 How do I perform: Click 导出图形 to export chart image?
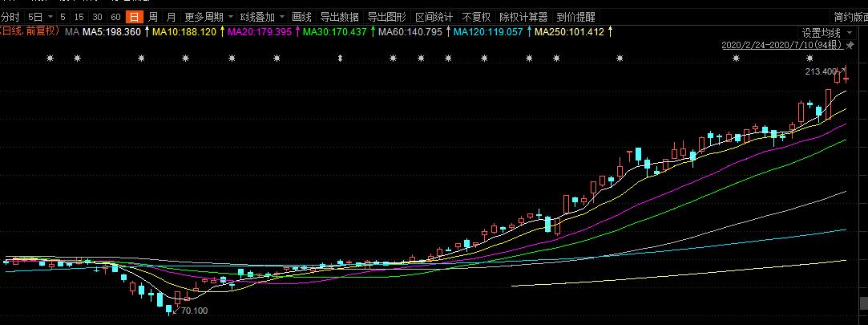386,17
